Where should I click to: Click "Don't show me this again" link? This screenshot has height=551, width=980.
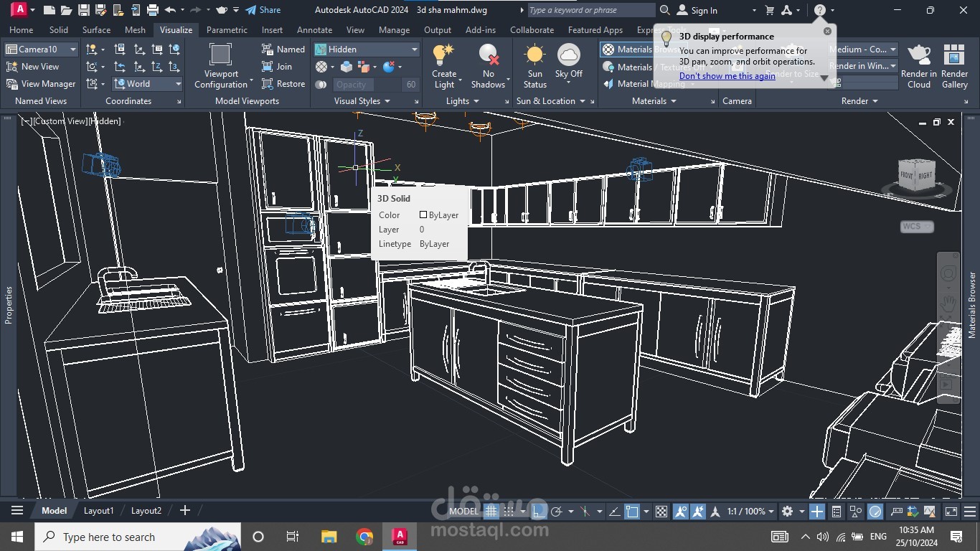pyautogui.click(x=727, y=76)
